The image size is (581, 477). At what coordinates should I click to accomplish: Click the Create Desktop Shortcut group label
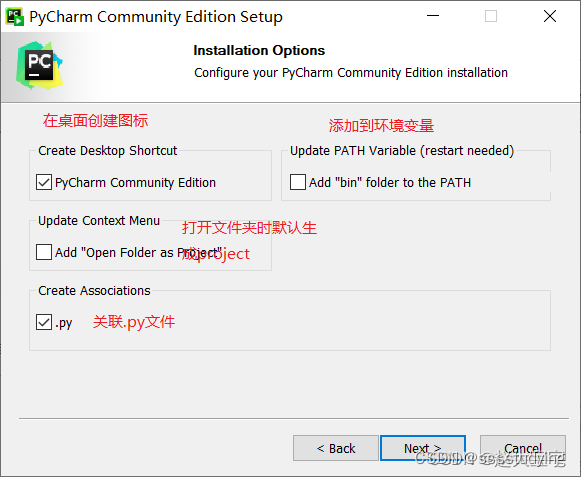point(108,151)
